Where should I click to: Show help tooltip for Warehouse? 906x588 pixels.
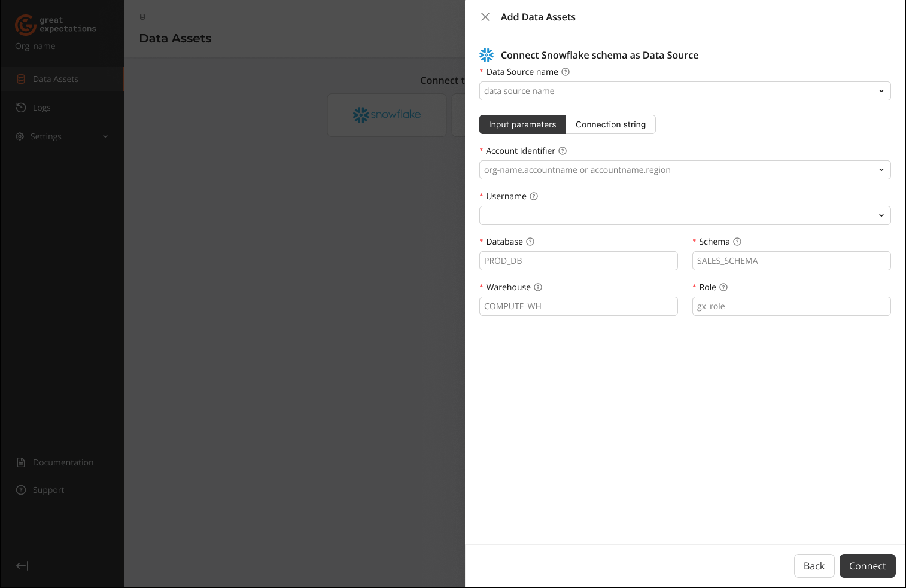(x=538, y=287)
